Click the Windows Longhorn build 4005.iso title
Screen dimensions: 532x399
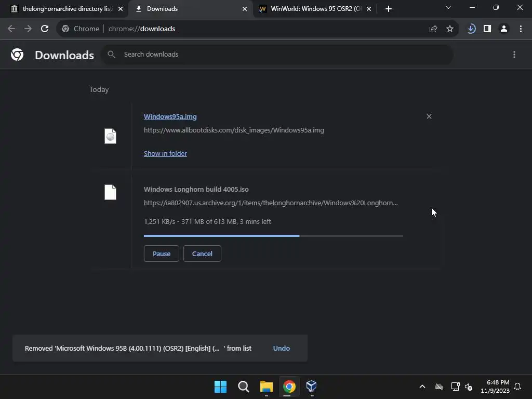point(196,189)
